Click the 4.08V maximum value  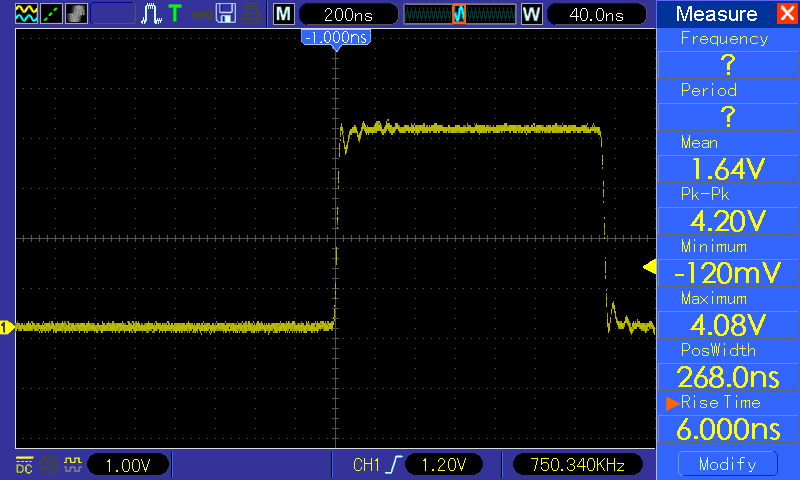click(728, 325)
